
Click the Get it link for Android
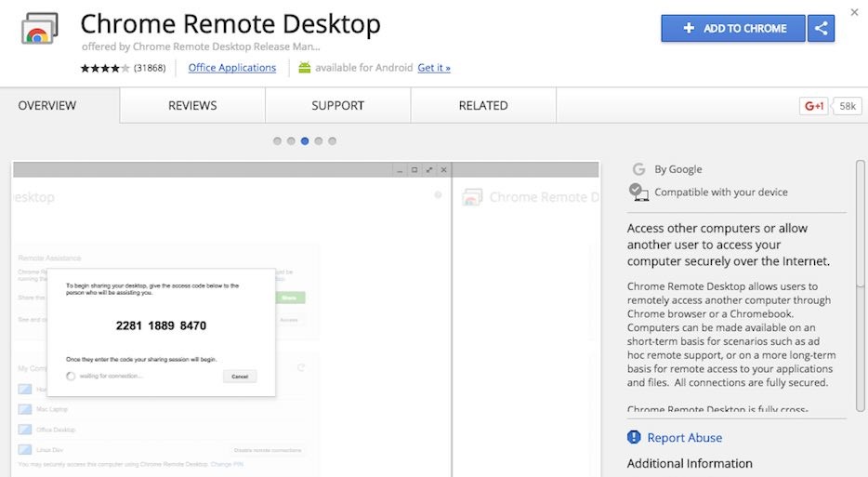[x=434, y=68]
